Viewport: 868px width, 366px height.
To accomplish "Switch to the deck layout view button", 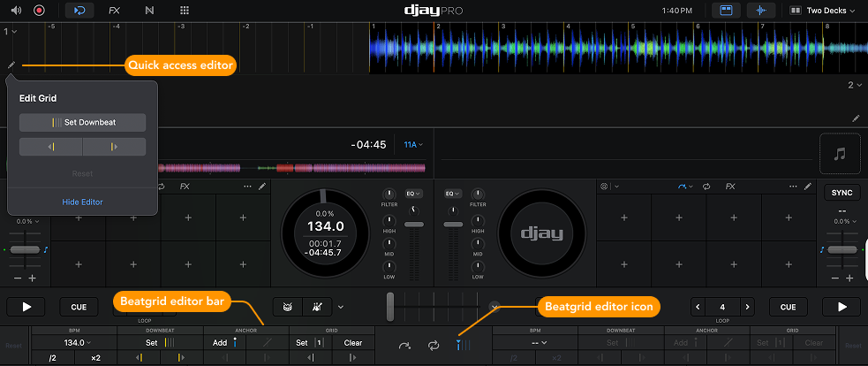I will point(726,10).
